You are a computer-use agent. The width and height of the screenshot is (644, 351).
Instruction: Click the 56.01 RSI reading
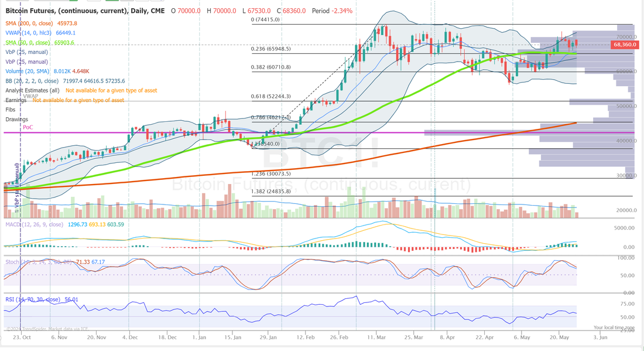coord(71,299)
